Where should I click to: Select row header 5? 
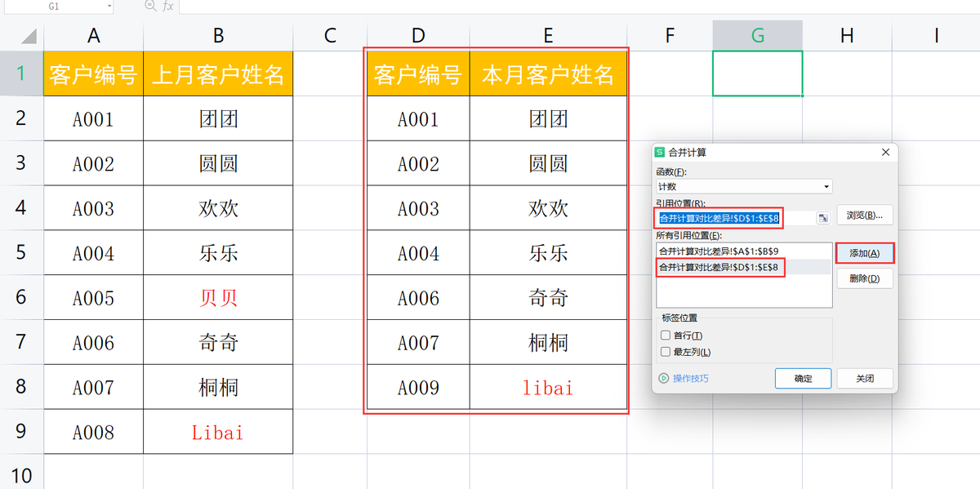[x=22, y=252]
